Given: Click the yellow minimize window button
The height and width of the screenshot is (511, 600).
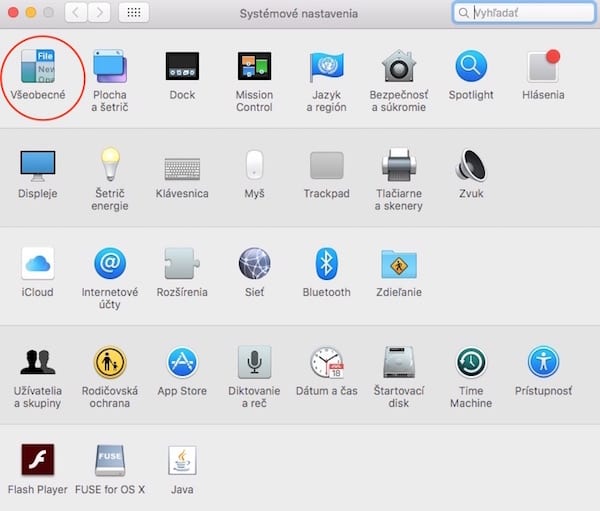Looking at the screenshot, I should click(x=31, y=13).
